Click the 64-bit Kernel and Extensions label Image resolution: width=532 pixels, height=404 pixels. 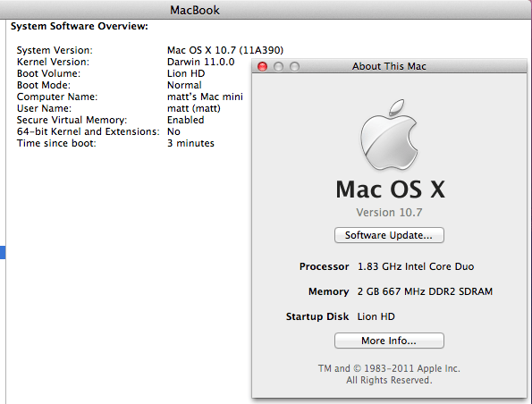tap(89, 131)
